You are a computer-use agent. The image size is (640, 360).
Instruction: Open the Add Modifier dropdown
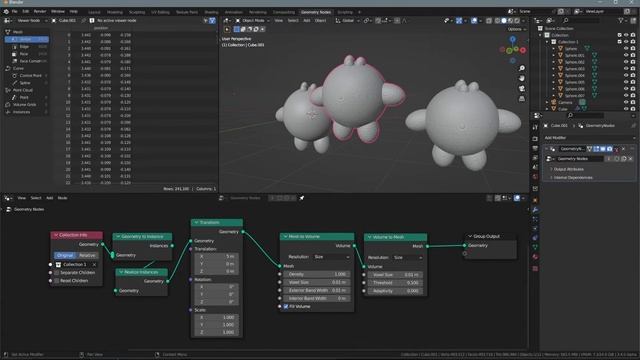point(589,138)
